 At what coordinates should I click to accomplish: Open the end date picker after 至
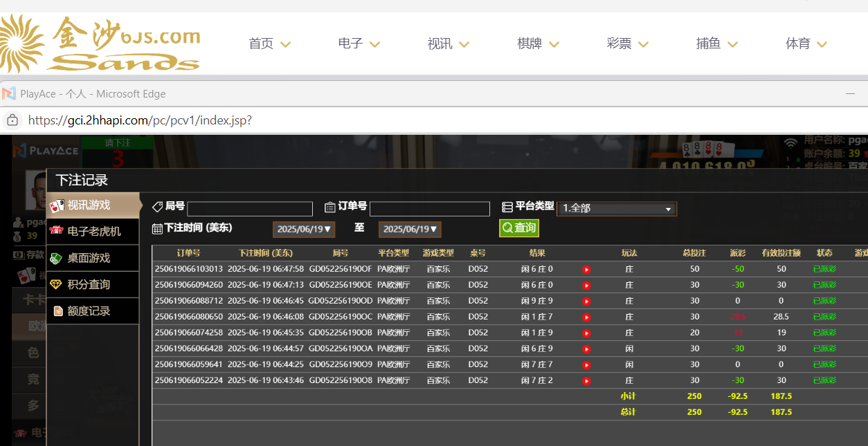coord(410,229)
